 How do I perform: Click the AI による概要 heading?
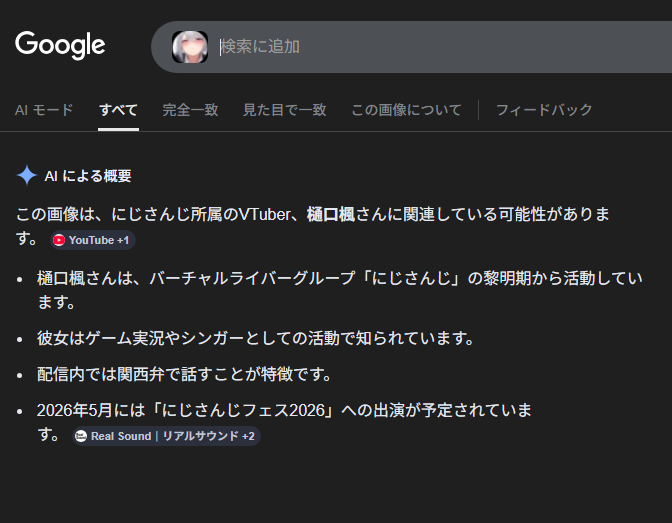(x=88, y=176)
